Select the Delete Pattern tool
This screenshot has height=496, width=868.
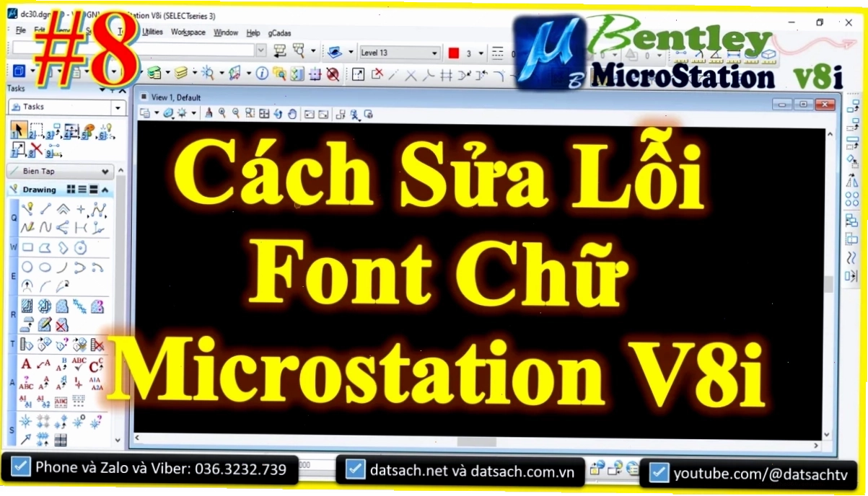tap(63, 325)
